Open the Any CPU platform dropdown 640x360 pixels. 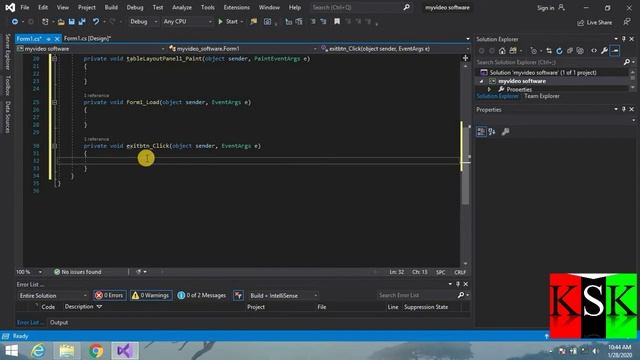[x=187, y=22]
